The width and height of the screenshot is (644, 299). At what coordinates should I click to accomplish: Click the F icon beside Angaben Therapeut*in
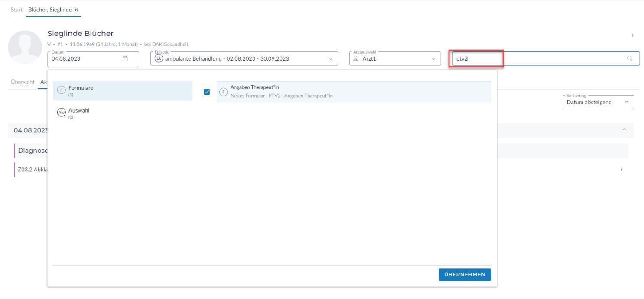click(224, 92)
